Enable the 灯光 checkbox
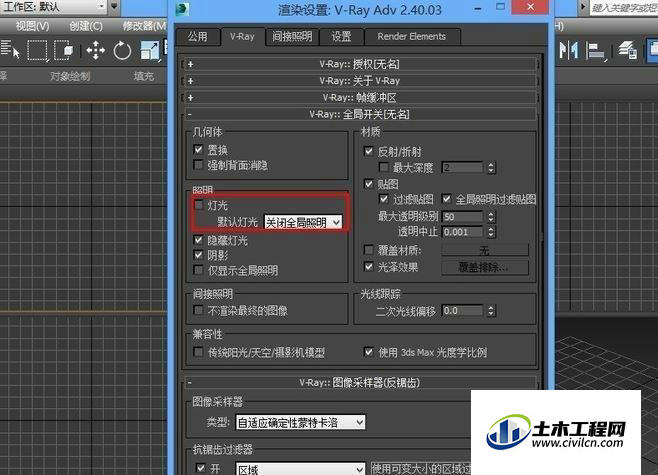 click(x=198, y=205)
